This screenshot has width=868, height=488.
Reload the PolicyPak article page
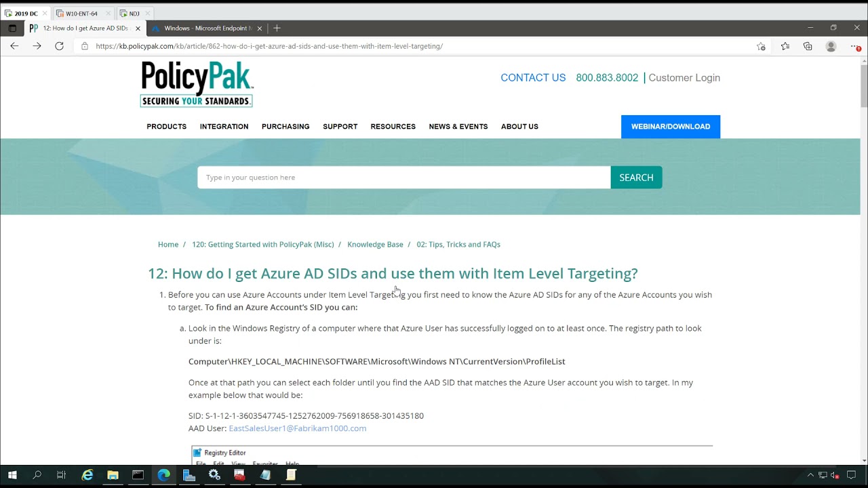pos(59,46)
